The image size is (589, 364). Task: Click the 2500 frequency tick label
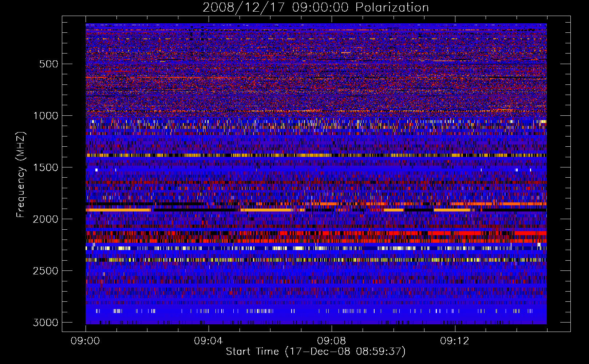(x=46, y=271)
